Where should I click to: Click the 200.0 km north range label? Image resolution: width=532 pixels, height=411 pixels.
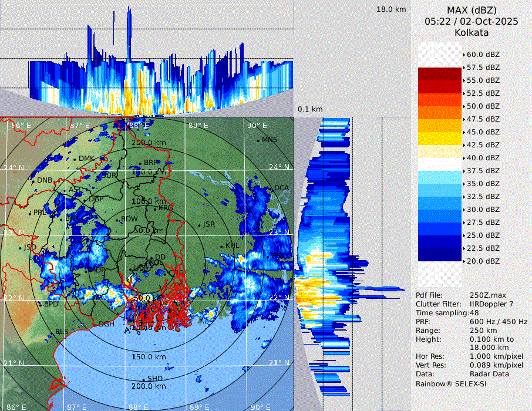(x=149, y=143)
